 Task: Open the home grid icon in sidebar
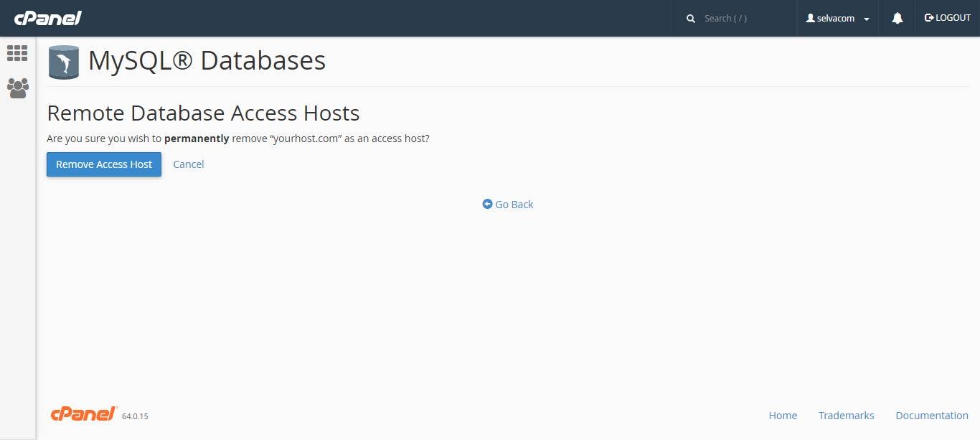[x=17, y=53]
